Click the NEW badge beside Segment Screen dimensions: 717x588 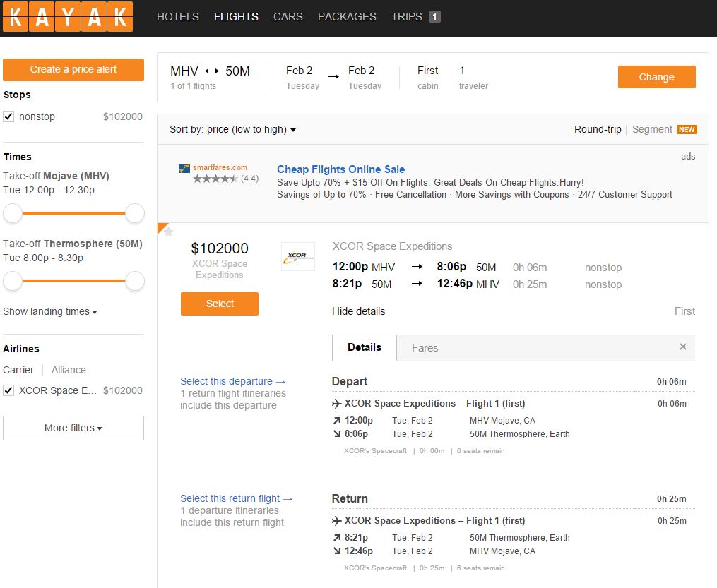(x=686, y=129)
